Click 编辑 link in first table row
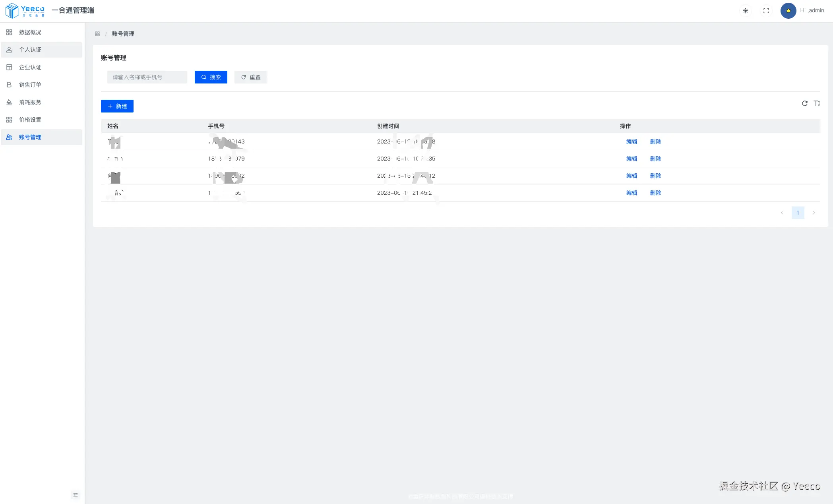Viewport: 833px width, 504px height. pyautogui.click(x=632, y=142)
